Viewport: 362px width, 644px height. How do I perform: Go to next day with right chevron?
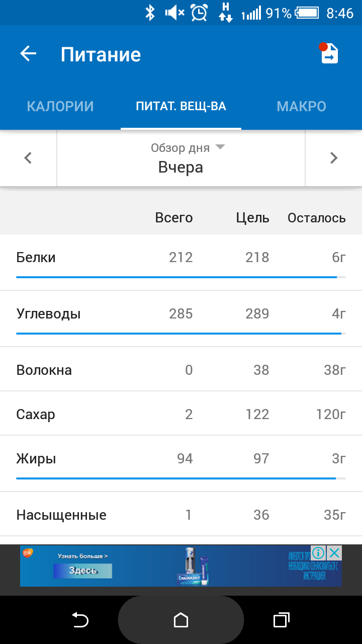(x=333, y=158)
